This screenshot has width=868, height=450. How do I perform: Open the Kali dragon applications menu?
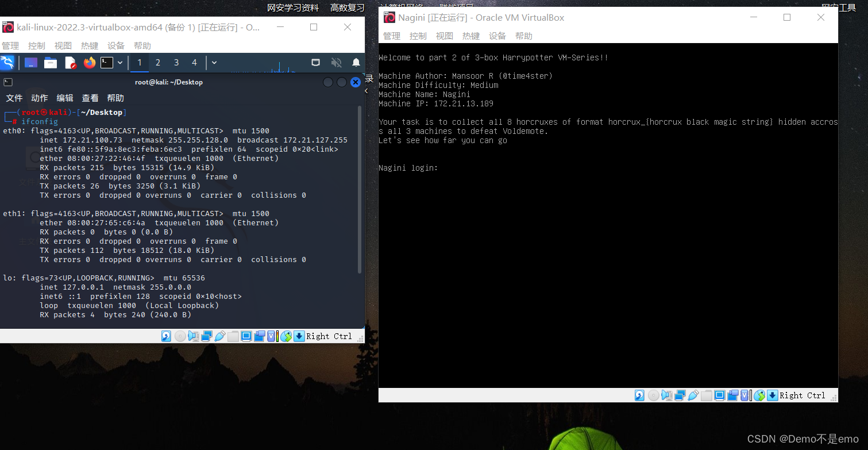point(7,63)
